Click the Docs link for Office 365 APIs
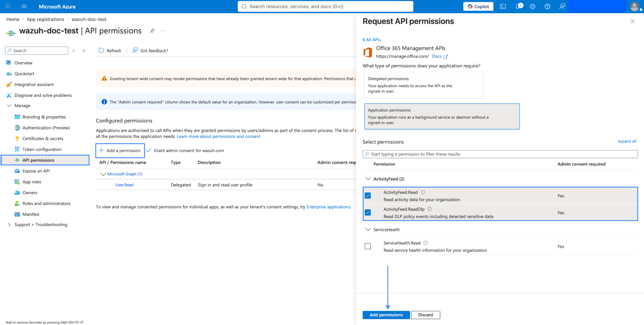644x325 pixels. tap(437, 56)
